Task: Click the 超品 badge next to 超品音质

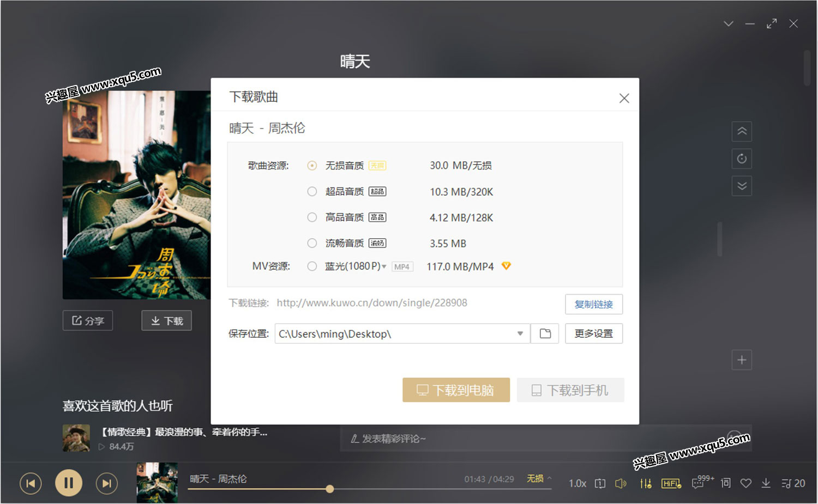Action: click(377, 192)
